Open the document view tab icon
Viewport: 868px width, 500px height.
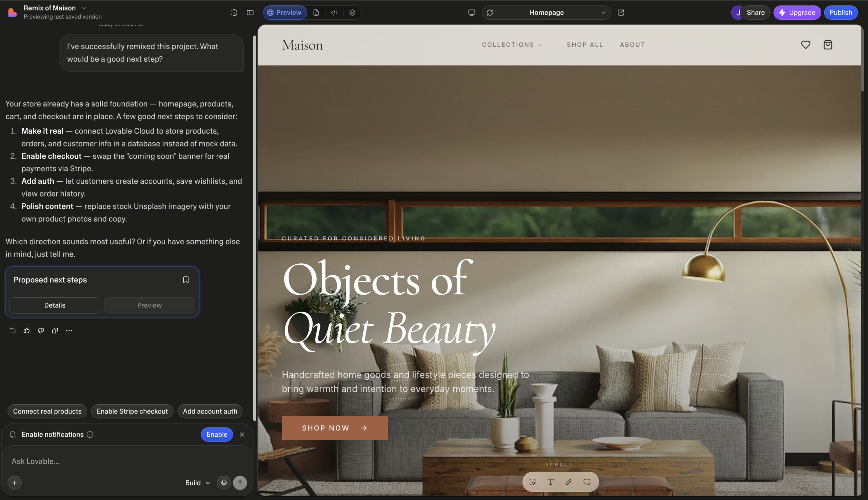tap(316, 12)
